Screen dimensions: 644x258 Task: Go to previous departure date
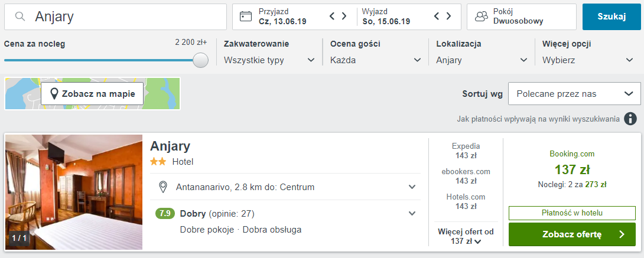pos(437,17)
